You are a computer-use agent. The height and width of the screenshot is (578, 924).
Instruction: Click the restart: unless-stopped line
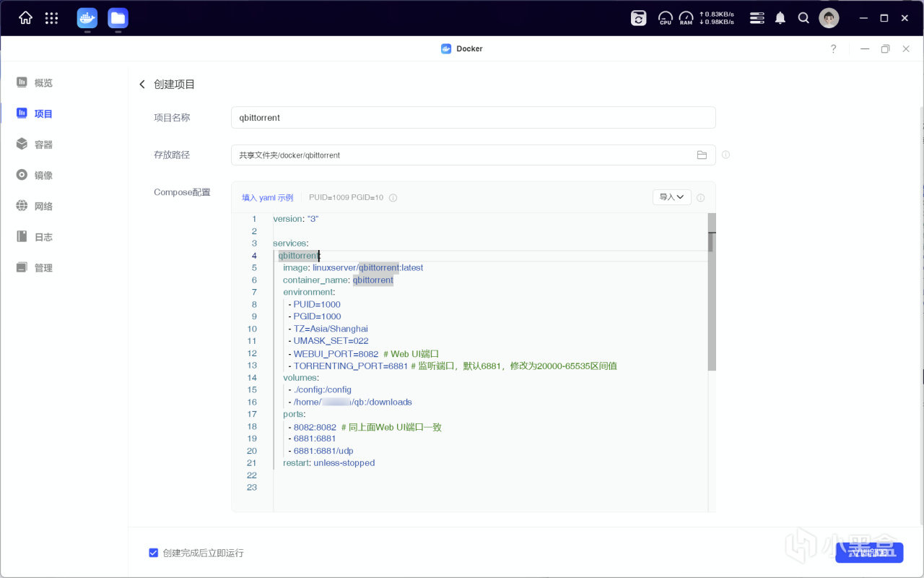coord(329,463)
